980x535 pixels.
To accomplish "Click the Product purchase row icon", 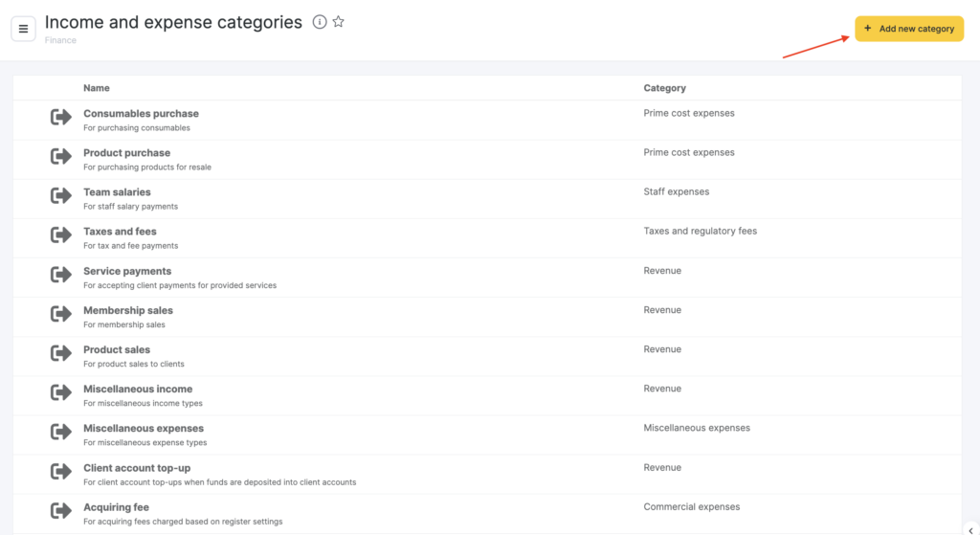I will 61,156.
